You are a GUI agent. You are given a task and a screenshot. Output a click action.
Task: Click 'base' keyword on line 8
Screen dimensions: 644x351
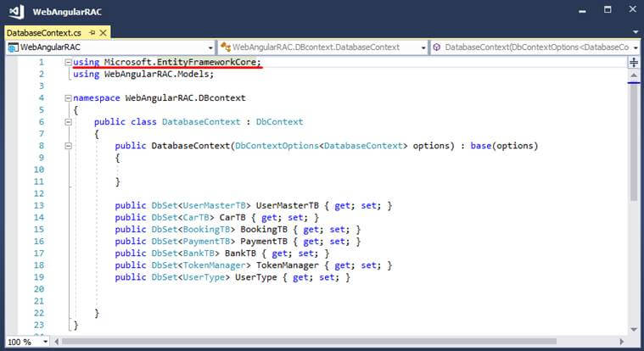481,146
